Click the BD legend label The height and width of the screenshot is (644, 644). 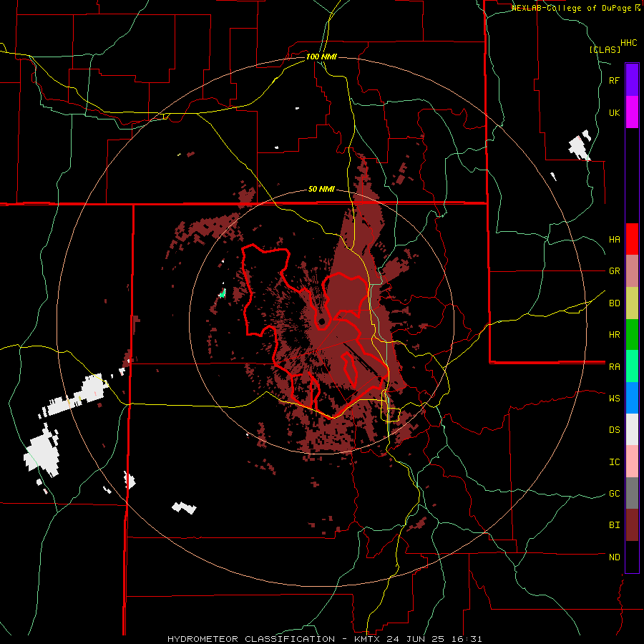coord(614,303)
